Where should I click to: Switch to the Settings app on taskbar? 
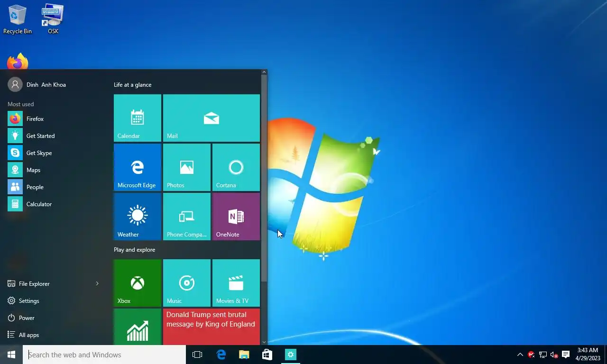[x=291, y=355]
